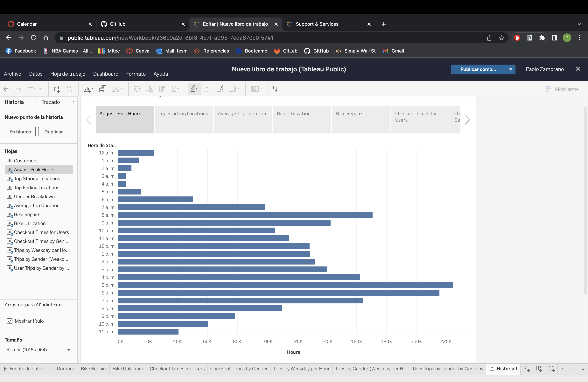
Task: Collapse the Historia side panel
Action: pyautogui.click(x=73, y=102)
